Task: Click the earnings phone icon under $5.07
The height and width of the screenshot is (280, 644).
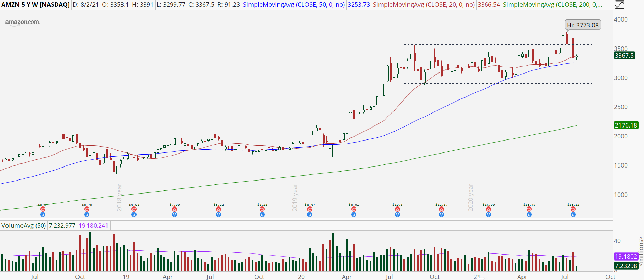Action: tap(43, 209)
